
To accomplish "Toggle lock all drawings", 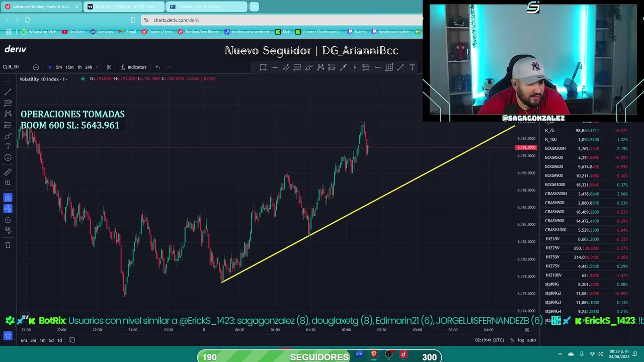I will 8,220.
